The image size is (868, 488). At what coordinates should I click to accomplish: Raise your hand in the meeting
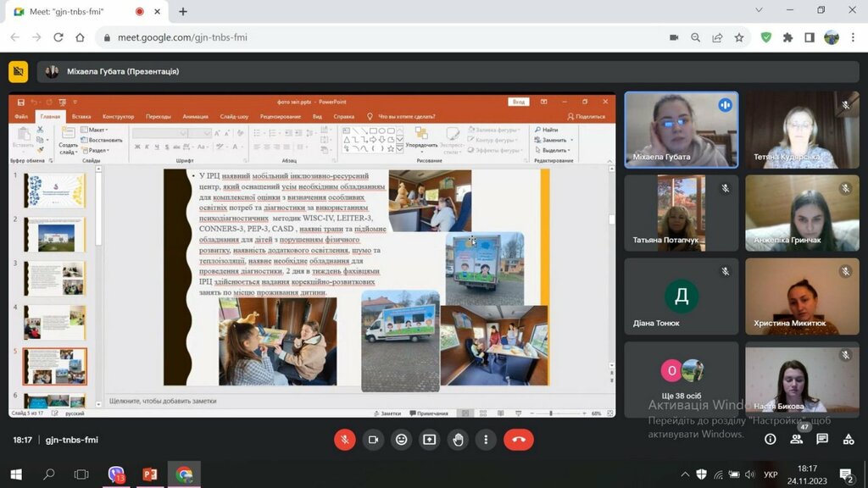point(458,440)
